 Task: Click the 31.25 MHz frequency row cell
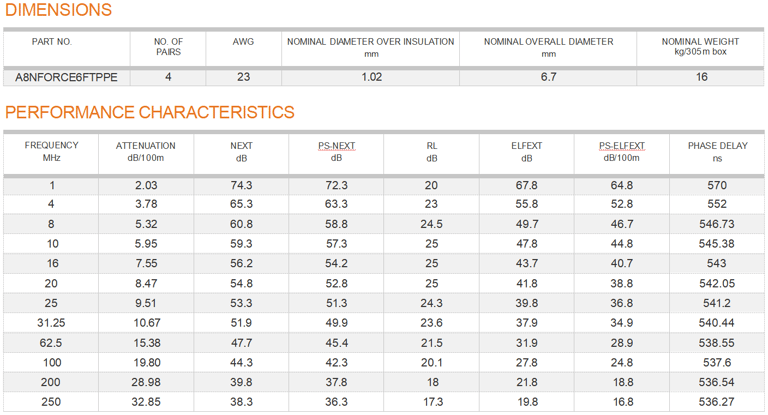click(x=52, y=323)
